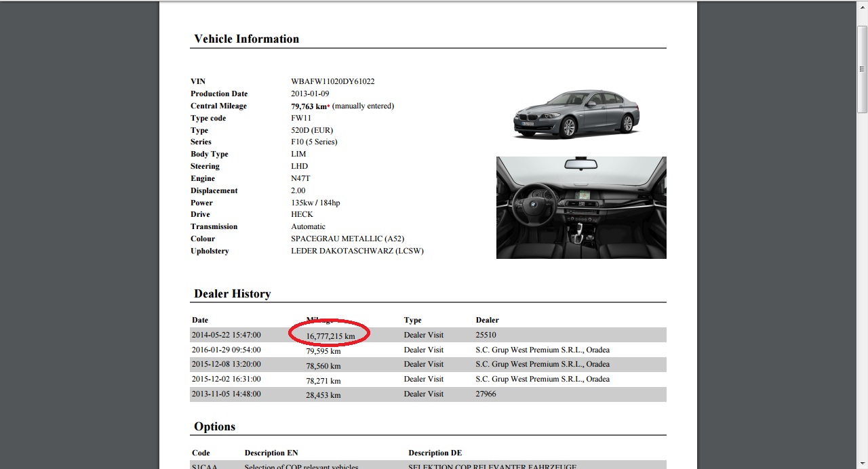
Task: Click the grey BMW exterior photo
Action: coord(576,114)
